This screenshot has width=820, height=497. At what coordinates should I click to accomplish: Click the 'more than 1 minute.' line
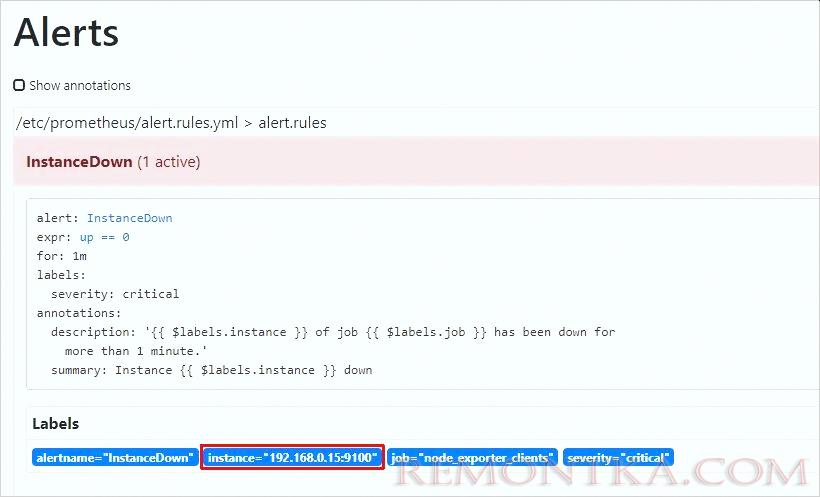[136, 351]
